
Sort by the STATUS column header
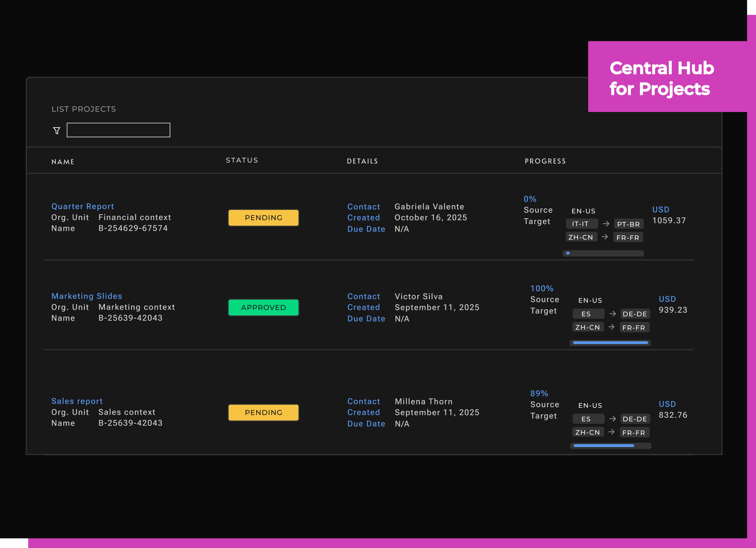point(242,161)
